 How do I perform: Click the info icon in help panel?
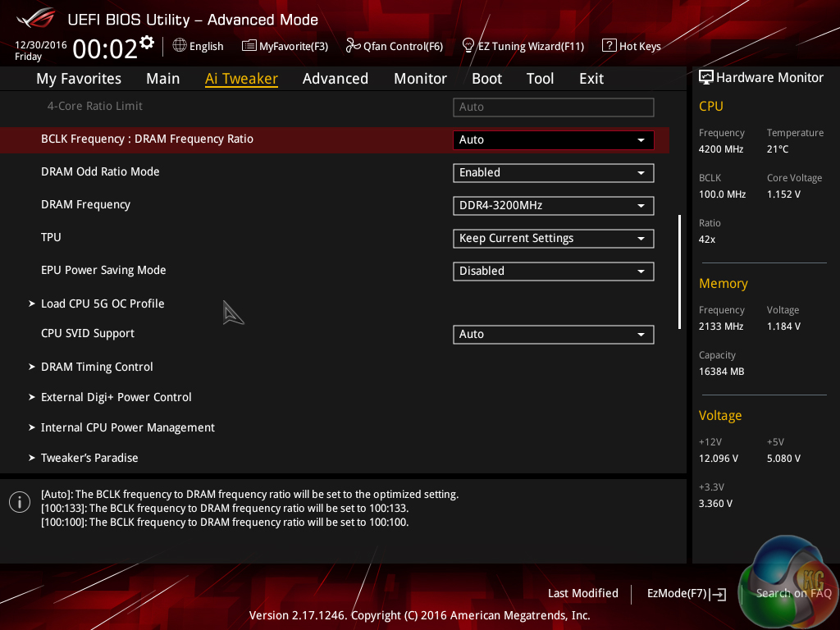pyautogui.click(x=19, y=502)
